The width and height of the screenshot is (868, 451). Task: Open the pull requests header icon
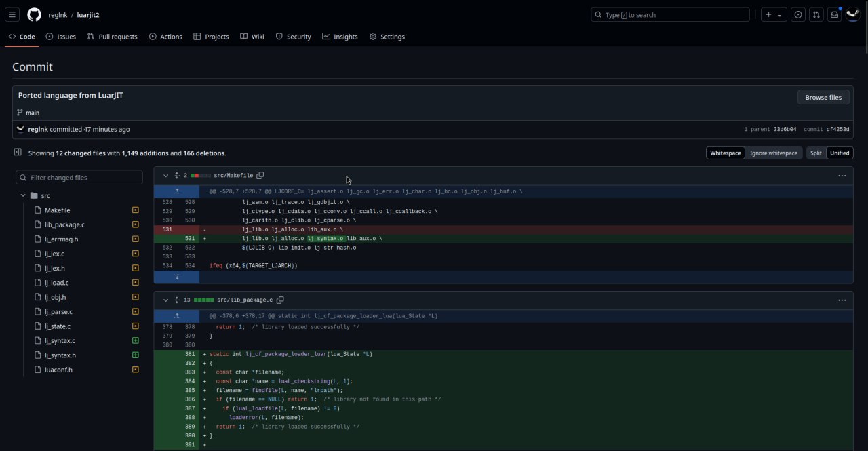tap(816, 15)
